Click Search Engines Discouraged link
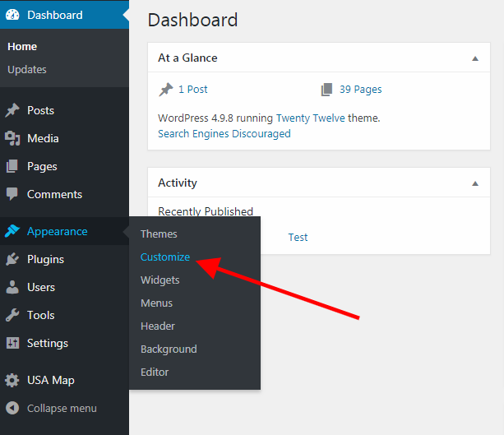Image resolution: width=504 pixels, height=435 pixels. (x=224, y=133)
